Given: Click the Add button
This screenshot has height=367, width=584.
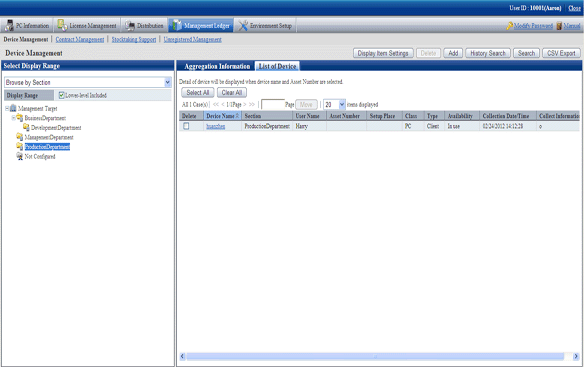Looking at the screenshot, I should (x=453, y=53).
